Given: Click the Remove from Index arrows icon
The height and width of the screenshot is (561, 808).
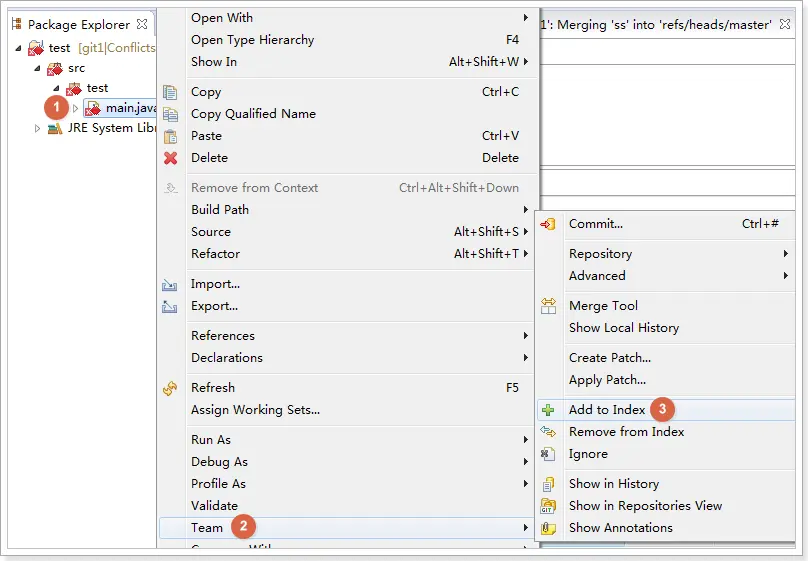Looking at the screenshot, I should [x=548, y=432].
